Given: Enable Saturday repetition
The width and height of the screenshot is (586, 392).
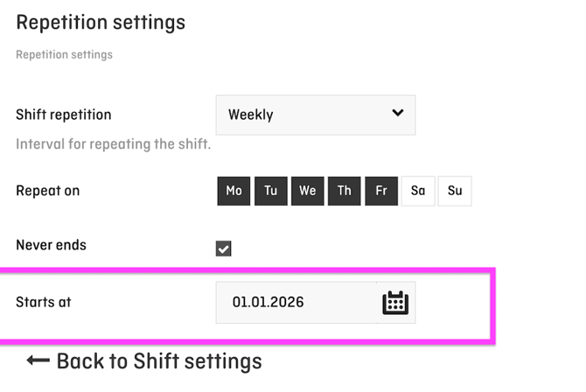Looking at the screenshot, I should [418, 191].
